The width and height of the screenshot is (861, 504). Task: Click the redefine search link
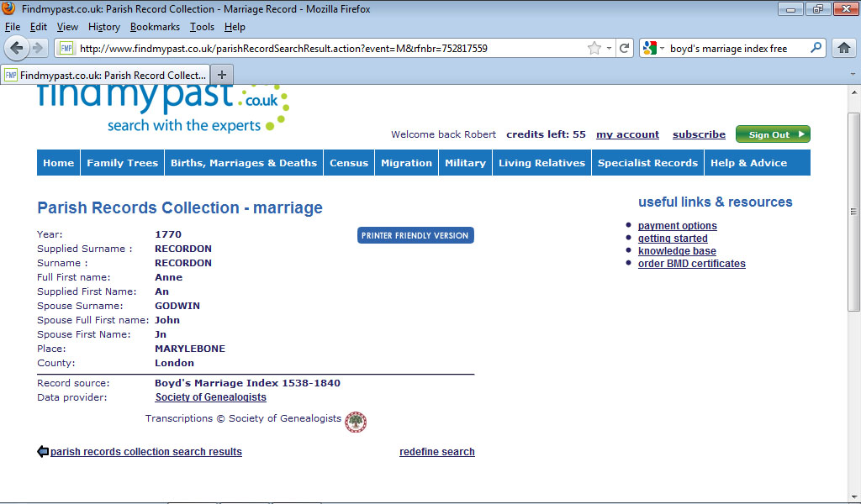437,451
